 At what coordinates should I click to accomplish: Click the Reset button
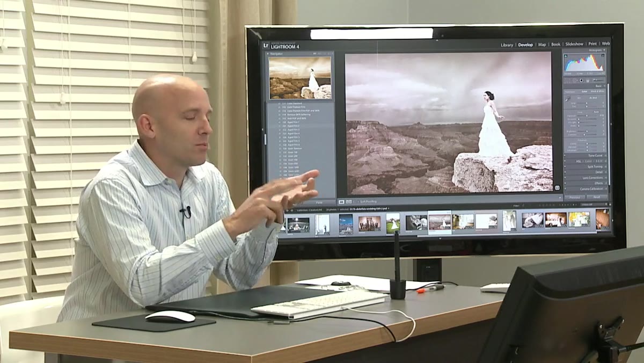[596, 198]
